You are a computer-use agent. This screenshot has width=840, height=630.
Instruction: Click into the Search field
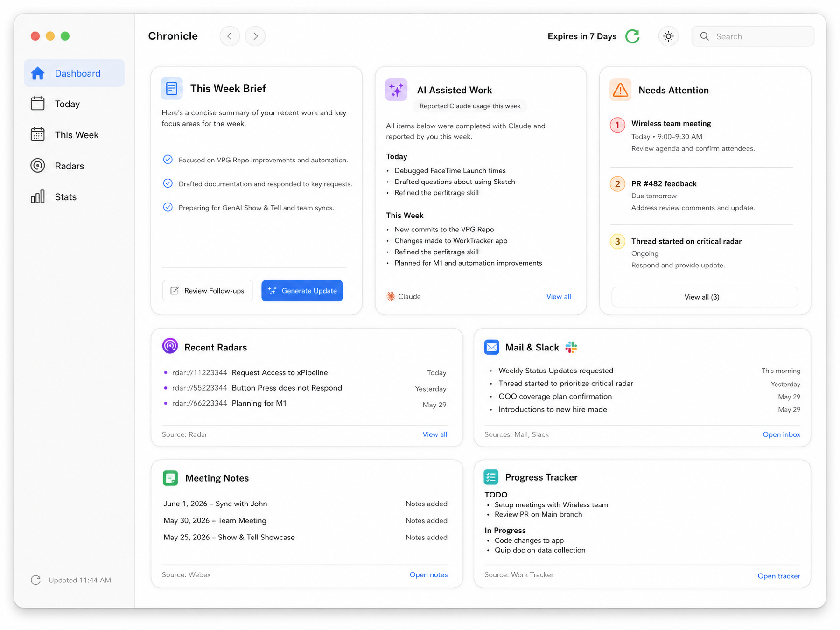pos(753,36)
